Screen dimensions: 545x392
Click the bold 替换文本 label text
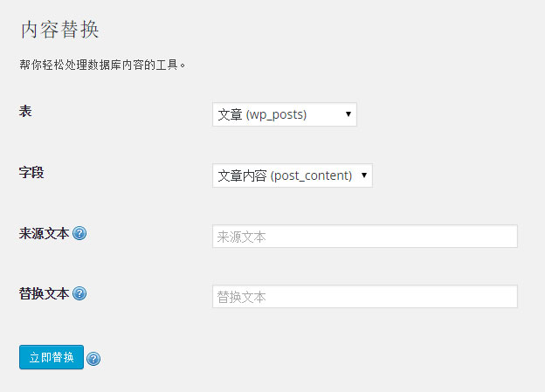click(x=45, y=294)
